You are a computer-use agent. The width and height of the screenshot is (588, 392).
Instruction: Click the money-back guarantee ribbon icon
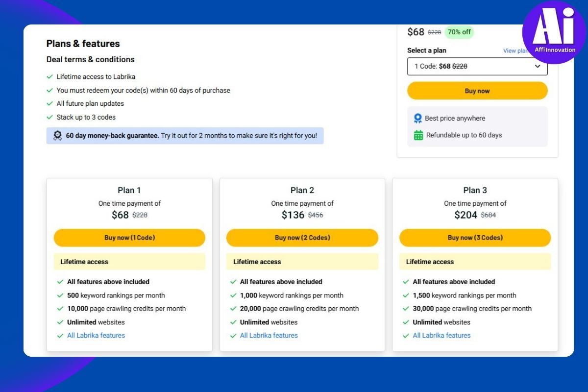(57, 136)
